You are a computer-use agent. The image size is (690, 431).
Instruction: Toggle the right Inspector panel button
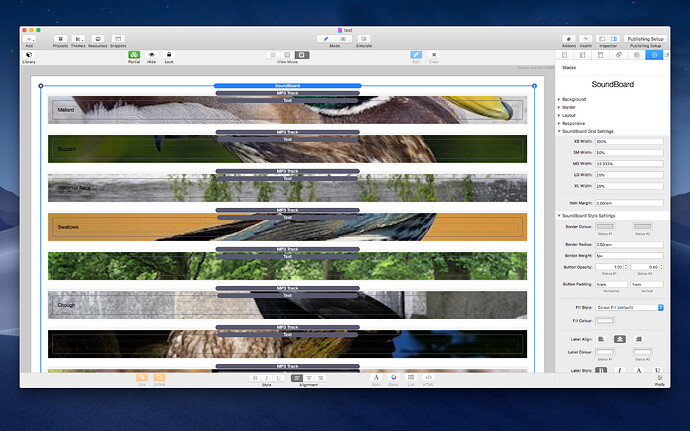tap(614, 39)
